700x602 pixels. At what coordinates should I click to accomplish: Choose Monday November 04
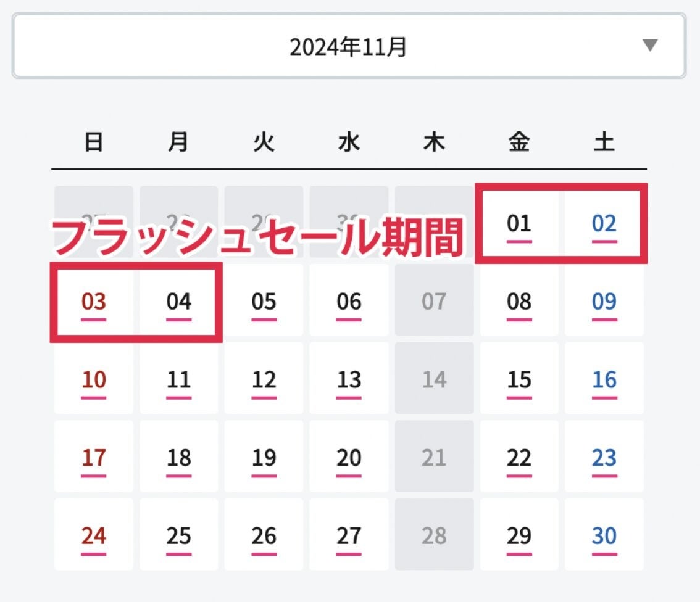179,302
